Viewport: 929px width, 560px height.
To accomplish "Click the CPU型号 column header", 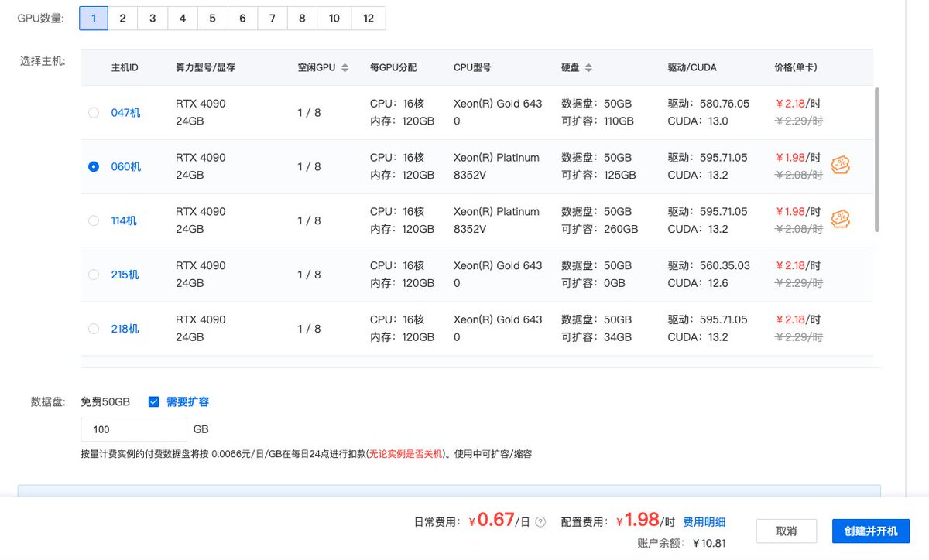I will point(472,67).
